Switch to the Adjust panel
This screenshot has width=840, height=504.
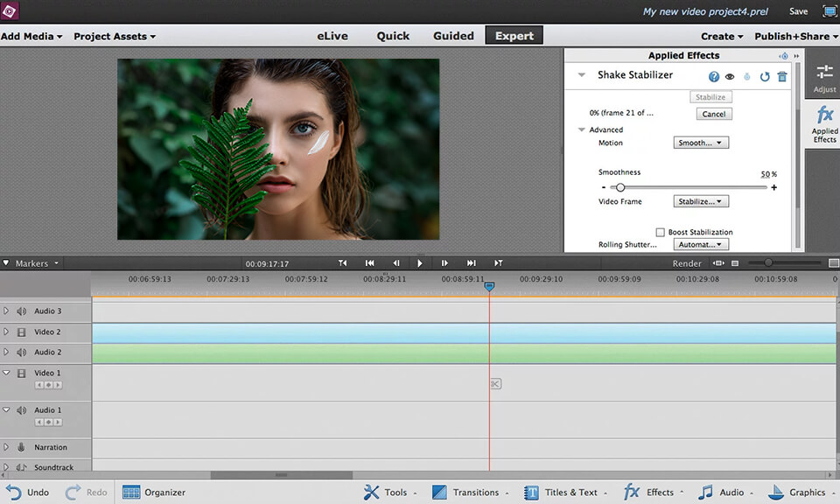(x=823, y=77)
